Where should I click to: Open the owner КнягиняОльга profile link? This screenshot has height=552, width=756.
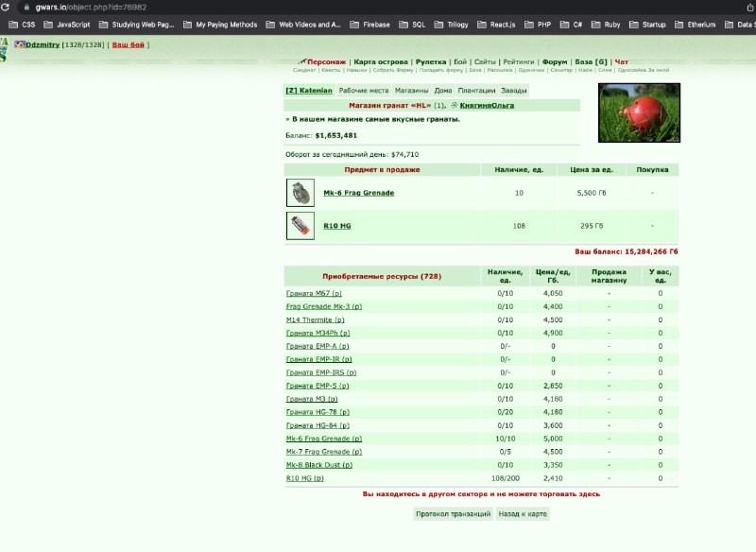[x=487, y=105]
